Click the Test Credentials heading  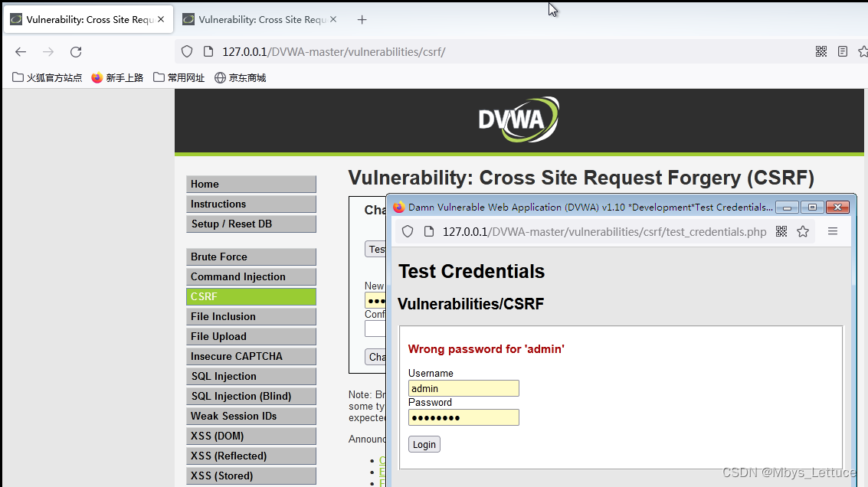[472, 272]
